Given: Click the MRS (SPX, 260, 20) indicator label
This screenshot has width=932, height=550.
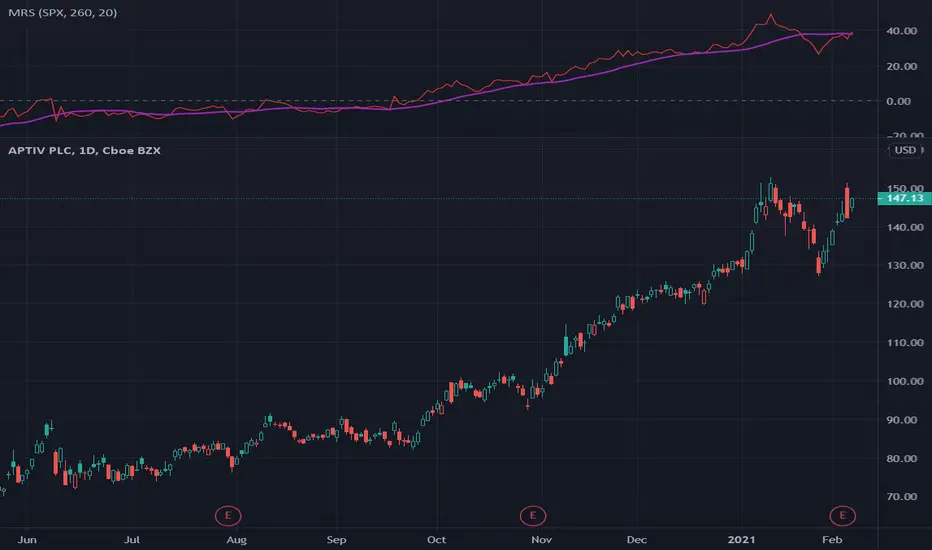Looking at the screenshot, I should (x=62, y=12).
